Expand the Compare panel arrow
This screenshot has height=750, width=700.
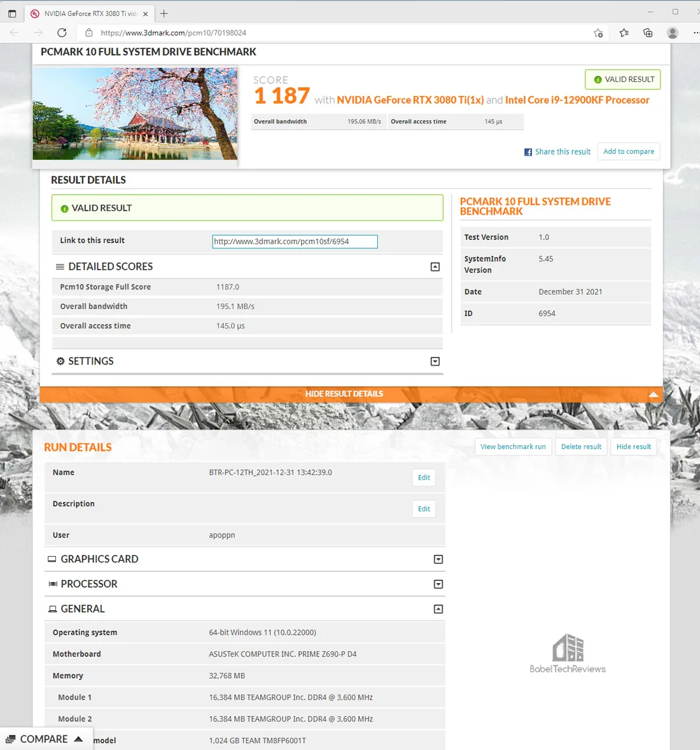(x=78, y=739)
